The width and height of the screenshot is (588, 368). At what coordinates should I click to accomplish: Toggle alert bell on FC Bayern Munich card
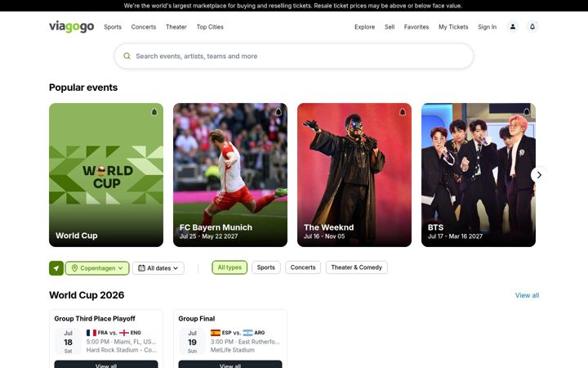pos(278,112)
